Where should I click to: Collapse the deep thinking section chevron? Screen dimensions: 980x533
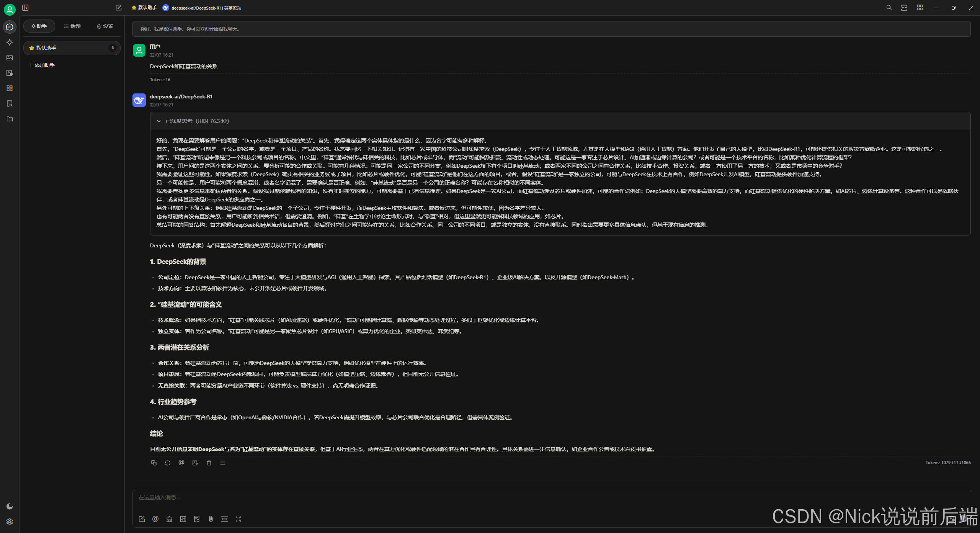pyautogui.click(x=159, y=121)
